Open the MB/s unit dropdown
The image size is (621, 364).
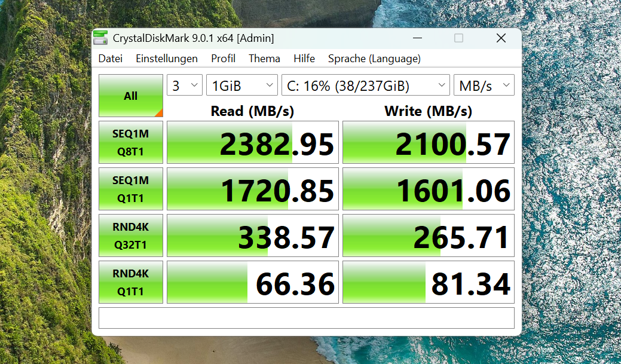point(484,85)
